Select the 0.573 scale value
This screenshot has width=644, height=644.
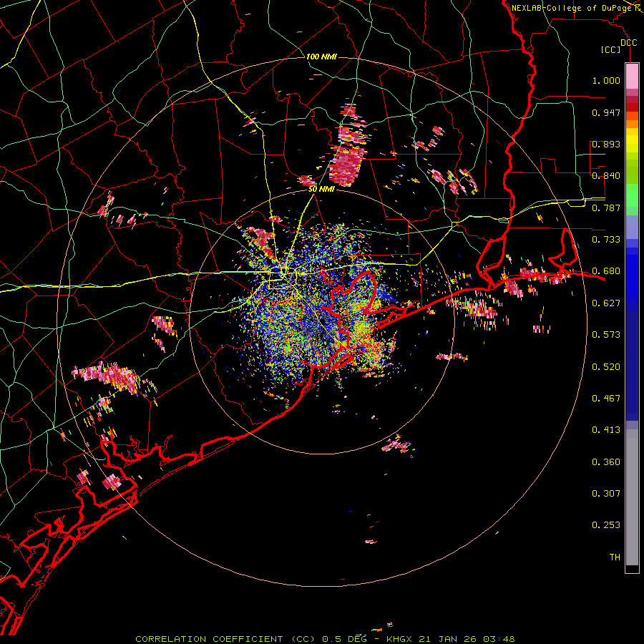pos(606,335)
